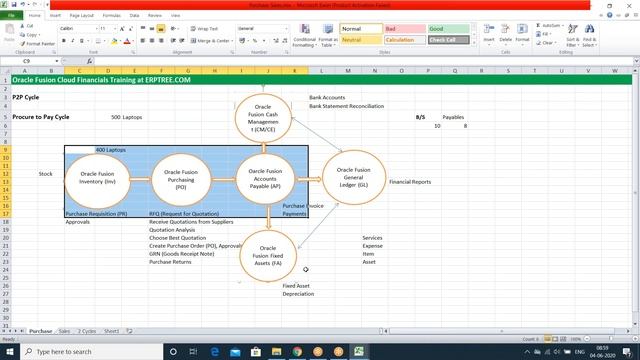Open Find & Select options

[x=589, y=35]
